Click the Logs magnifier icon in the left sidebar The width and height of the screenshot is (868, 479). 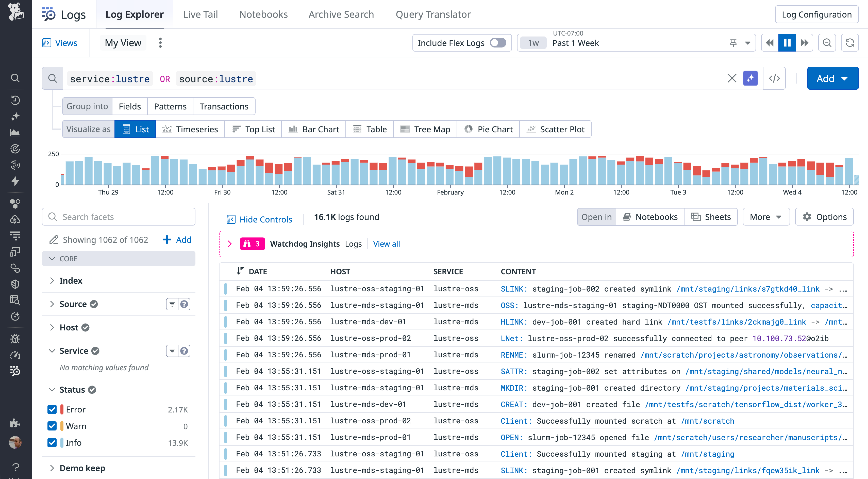tap(15, 372)
